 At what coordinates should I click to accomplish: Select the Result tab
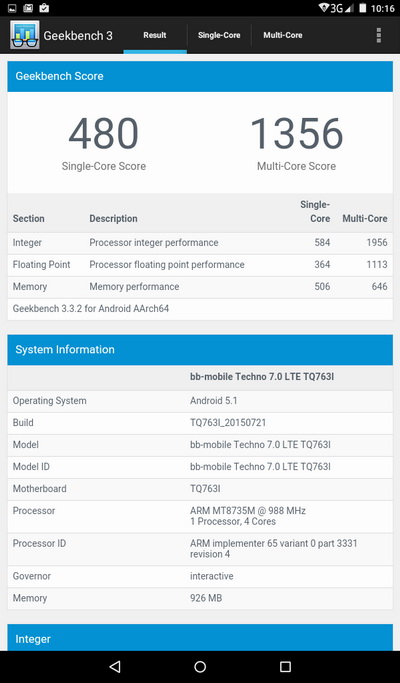[155, 35]
